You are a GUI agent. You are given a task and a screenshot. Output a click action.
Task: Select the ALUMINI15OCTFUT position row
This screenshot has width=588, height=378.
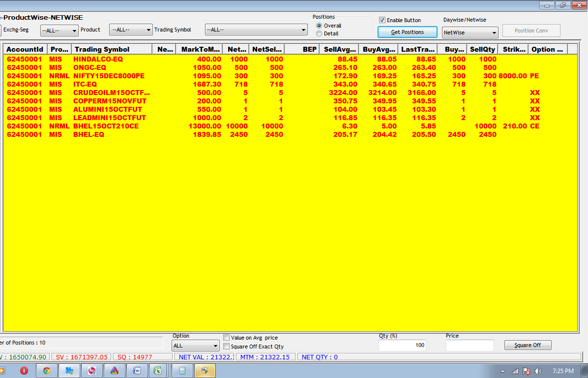(x=290, y=109)
